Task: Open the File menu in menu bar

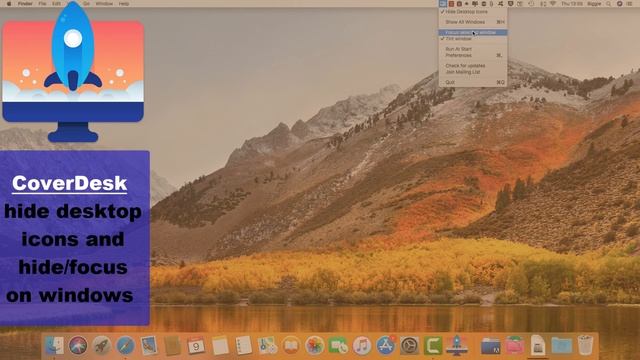Action: [x=42, y=4]
